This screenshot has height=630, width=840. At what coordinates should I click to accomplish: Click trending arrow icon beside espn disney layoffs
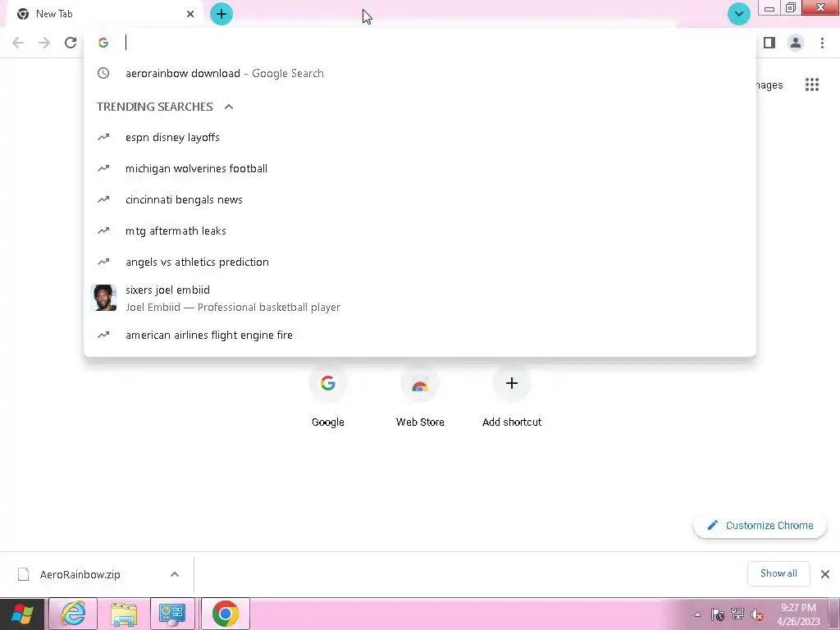coord(103,138)
